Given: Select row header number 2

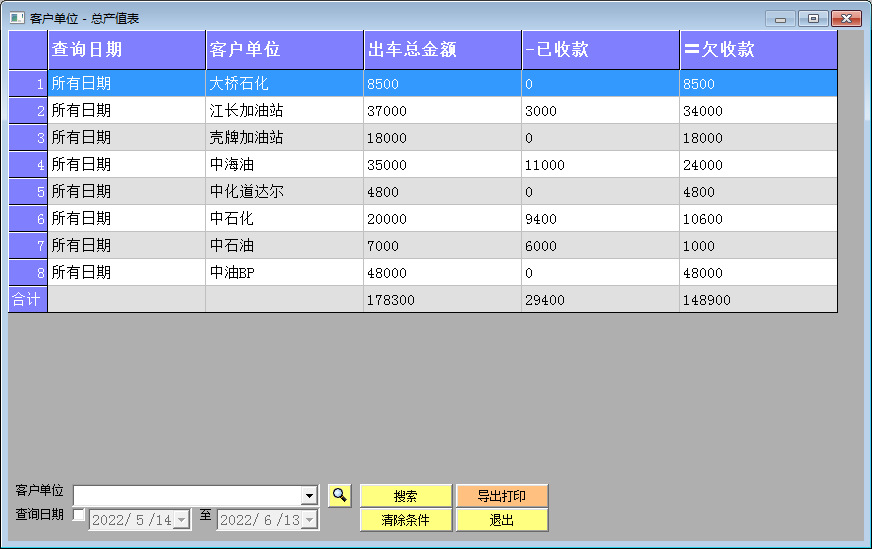Looking at the screenshot, I should (x=28, y=110).
